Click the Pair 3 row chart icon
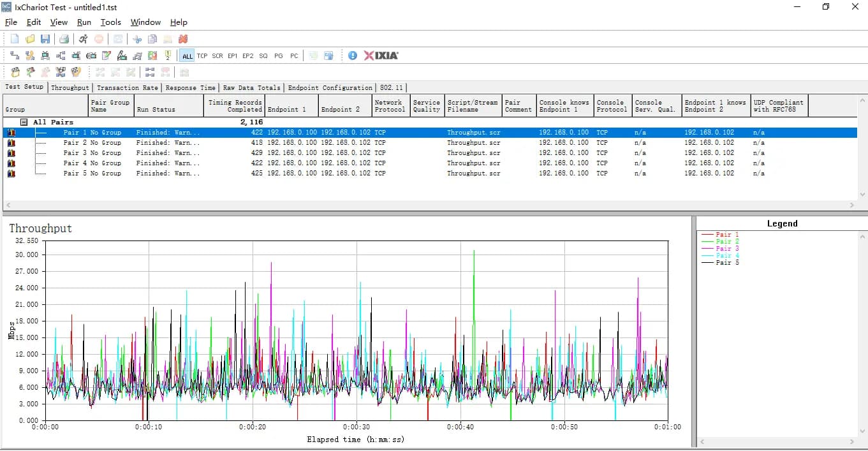 [11, 153]
